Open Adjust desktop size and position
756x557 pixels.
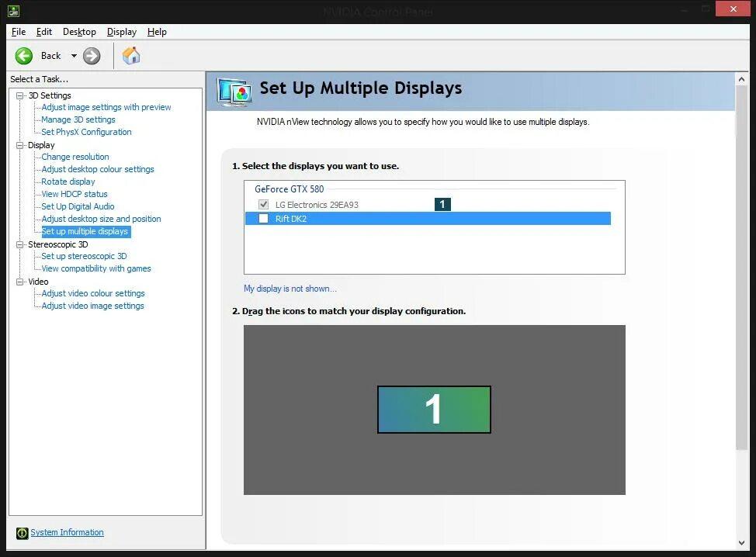tap(101, 219)
